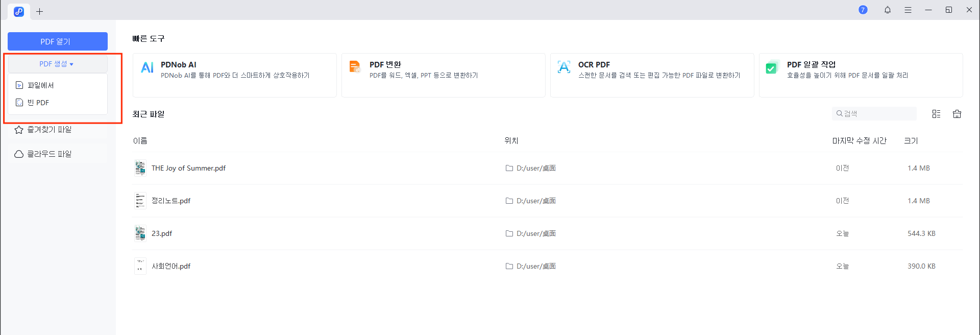Switch recent files list view layout icon
Image resolution: width=980 pixels, height=335 pixels.
coord(936,114)
